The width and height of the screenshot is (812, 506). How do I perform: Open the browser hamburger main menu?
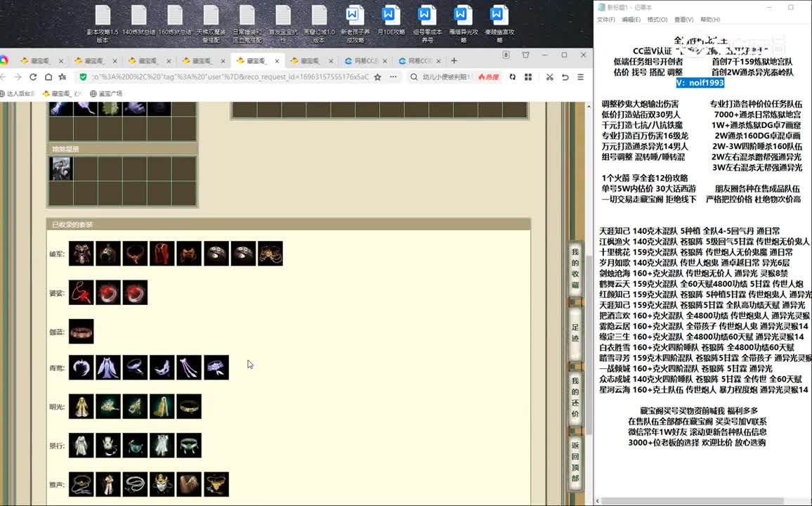click(580, 77)
